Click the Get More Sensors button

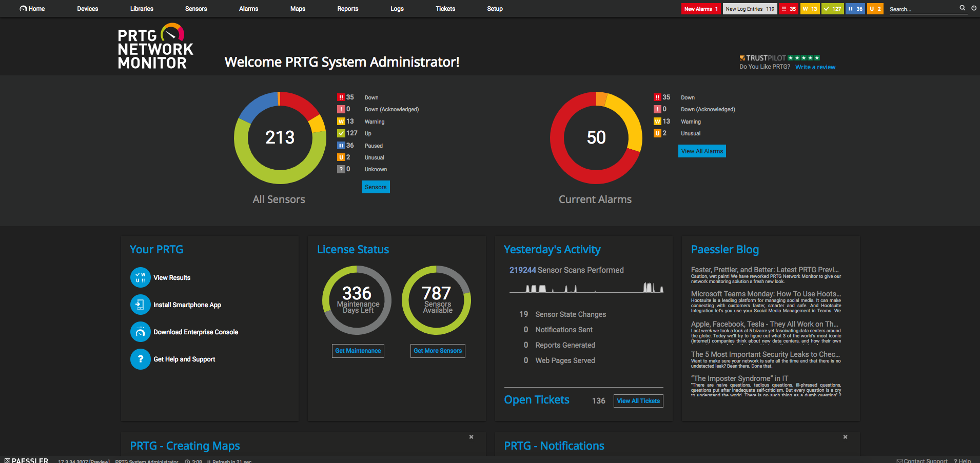point(438,351)
